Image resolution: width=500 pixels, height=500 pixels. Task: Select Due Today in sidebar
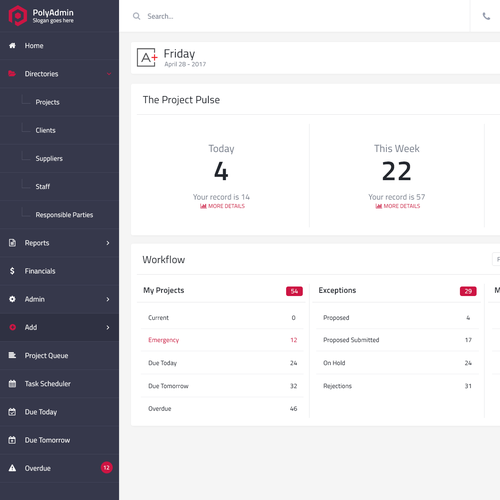tap(59, 412)
